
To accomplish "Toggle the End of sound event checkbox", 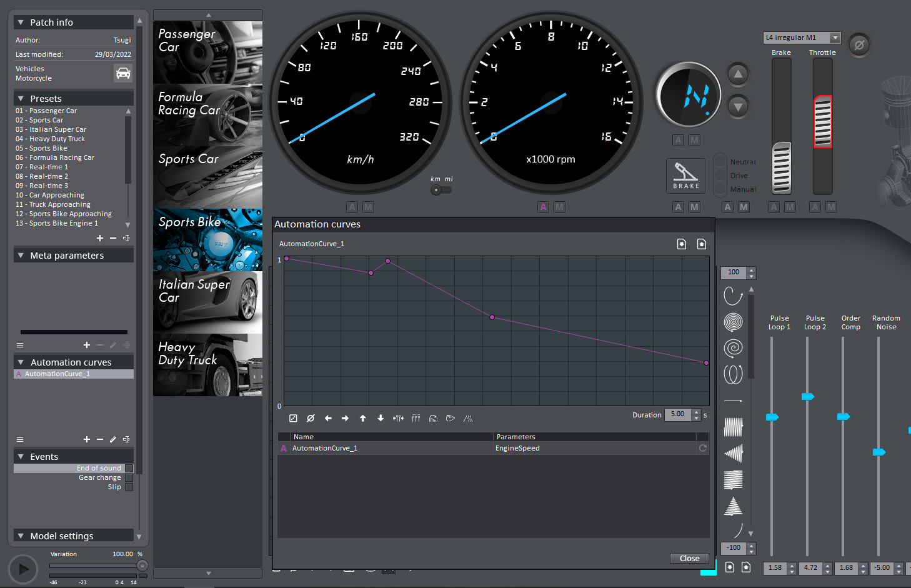I will 129,468.
